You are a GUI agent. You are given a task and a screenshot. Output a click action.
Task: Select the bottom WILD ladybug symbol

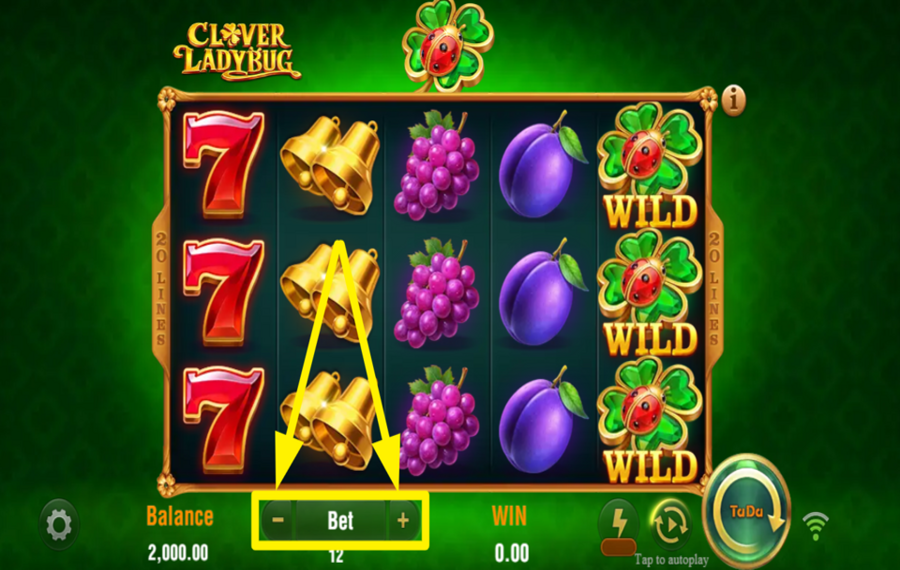[650, 420]
